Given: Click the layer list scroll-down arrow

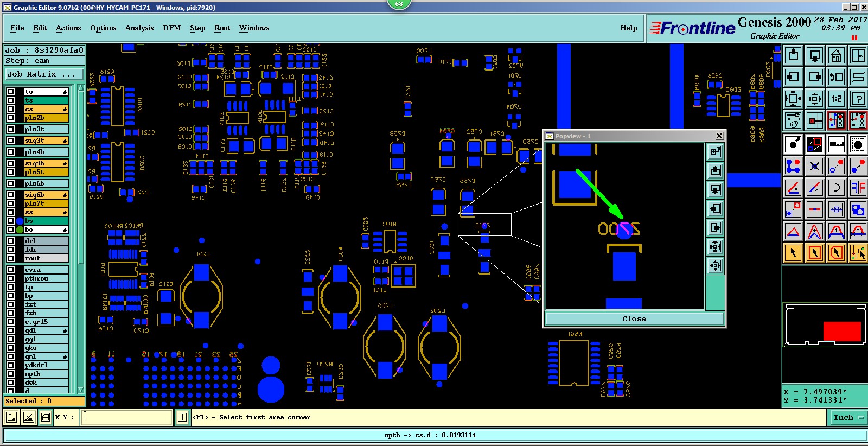Looking at the screenshot, I should [81, 390].
